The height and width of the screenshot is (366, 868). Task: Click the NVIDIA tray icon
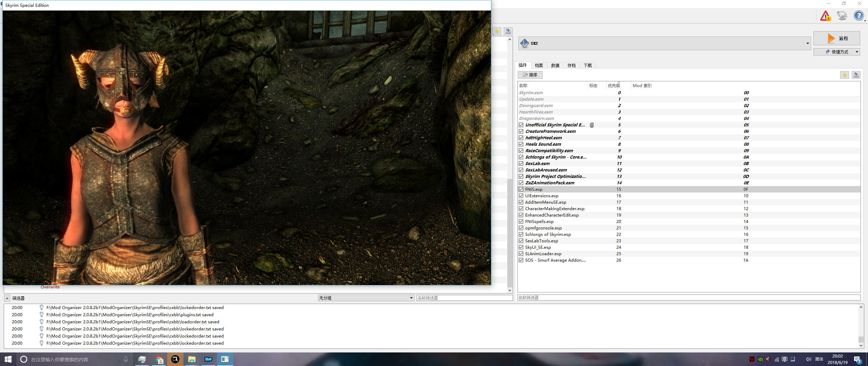click(x=760, y=359)
